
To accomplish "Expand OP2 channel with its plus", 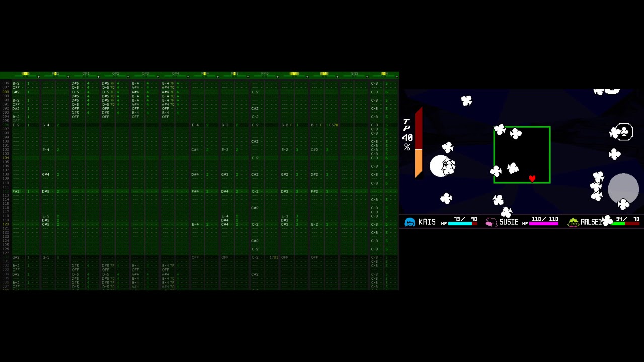I will tap(128, 76).
